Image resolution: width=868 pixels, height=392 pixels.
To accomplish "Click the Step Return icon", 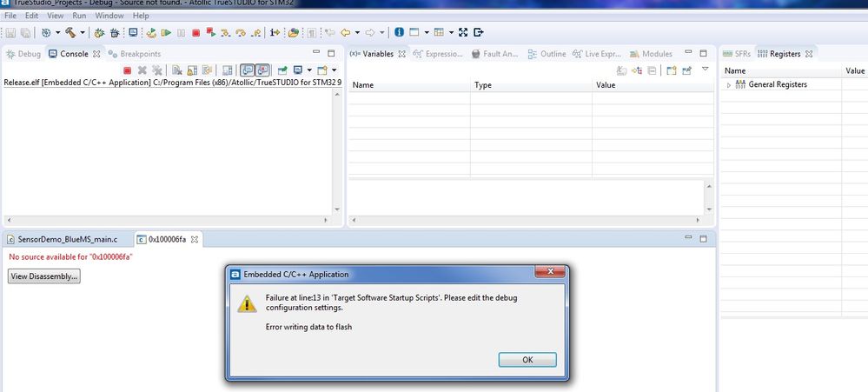I will pos(255,33).
